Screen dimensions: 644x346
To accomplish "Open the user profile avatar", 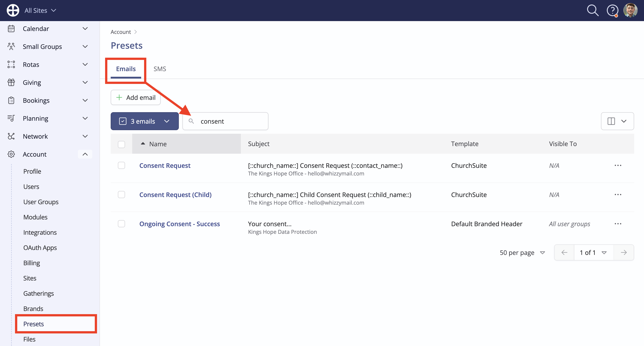I will click(x=630, y=10).
